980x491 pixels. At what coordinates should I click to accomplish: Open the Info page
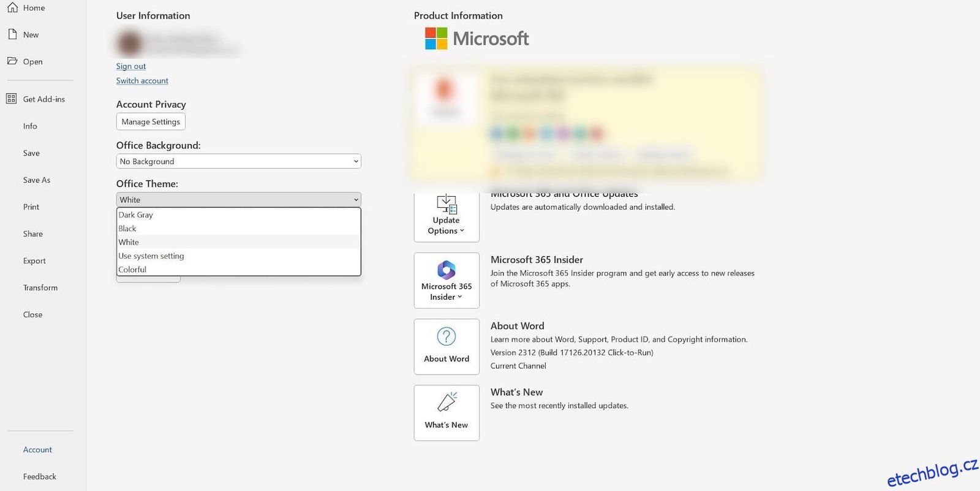[x=30, y=126]
